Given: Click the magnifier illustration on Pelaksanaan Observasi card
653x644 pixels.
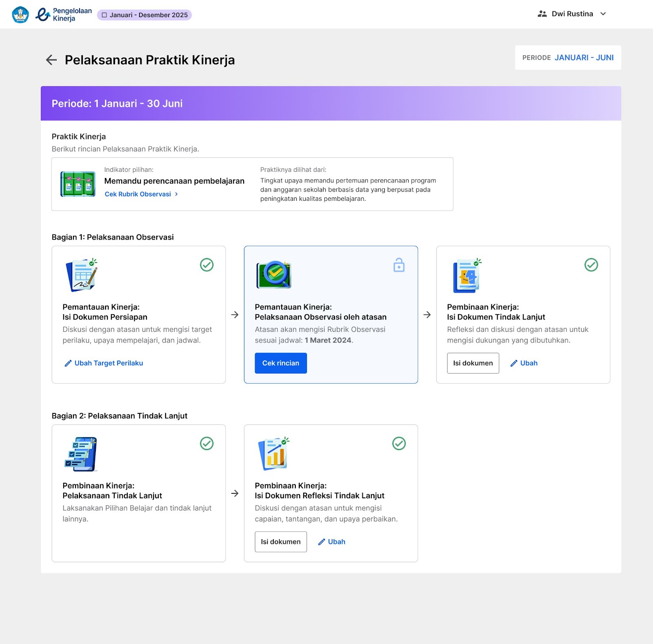Looking at the screenshot, I should pos(274,275).
